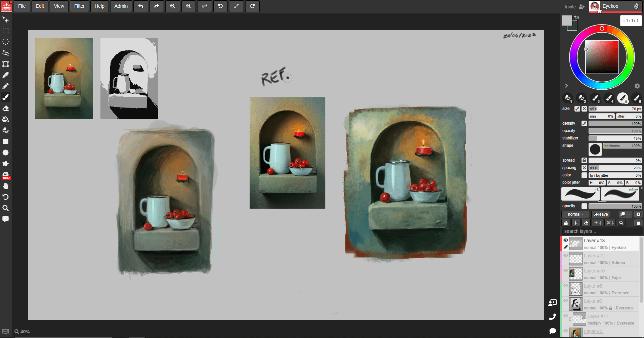
Task: Show hidden Layer #8 via eye icon
Action: pyautogui.click(x=566, y=286)
